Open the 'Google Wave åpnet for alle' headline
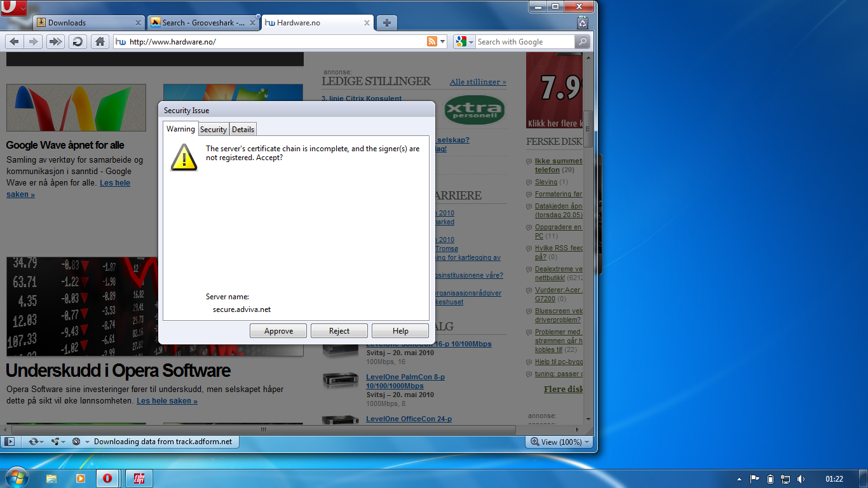This screenshot has width=868, height=488. click(x=65, y=145)
